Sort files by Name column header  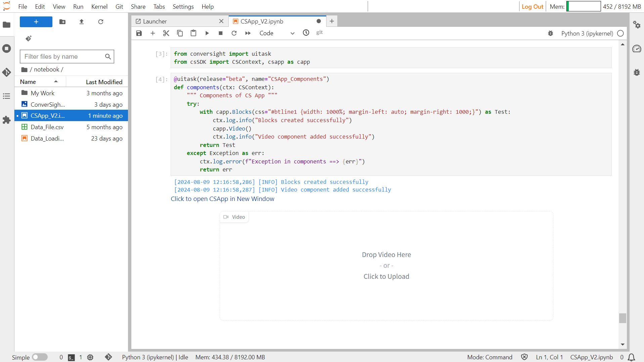(x=40, y=82)
